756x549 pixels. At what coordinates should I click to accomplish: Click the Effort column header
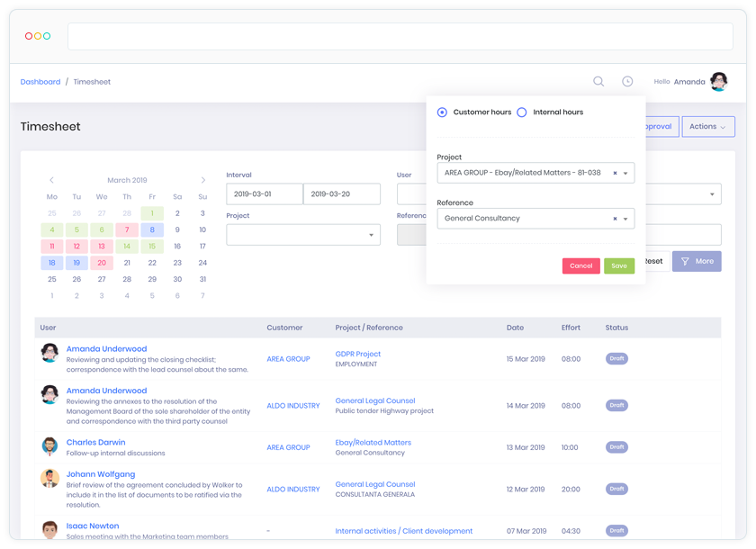coord(571,328)
